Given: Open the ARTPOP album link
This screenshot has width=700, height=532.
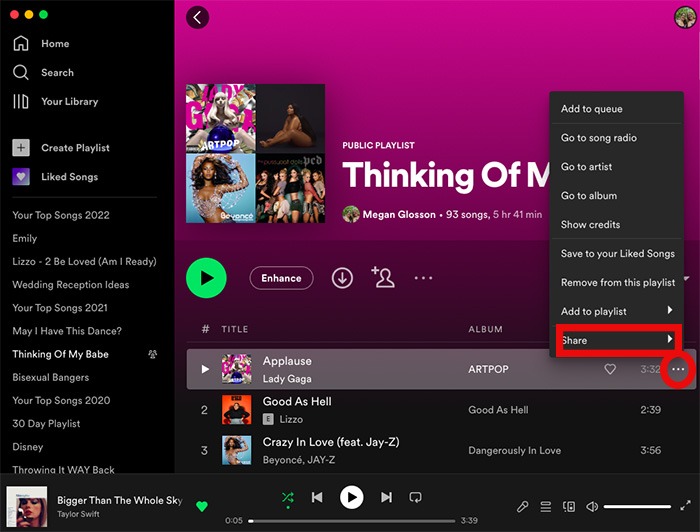Looking at the screenshot, I should [x=488, y=370].
